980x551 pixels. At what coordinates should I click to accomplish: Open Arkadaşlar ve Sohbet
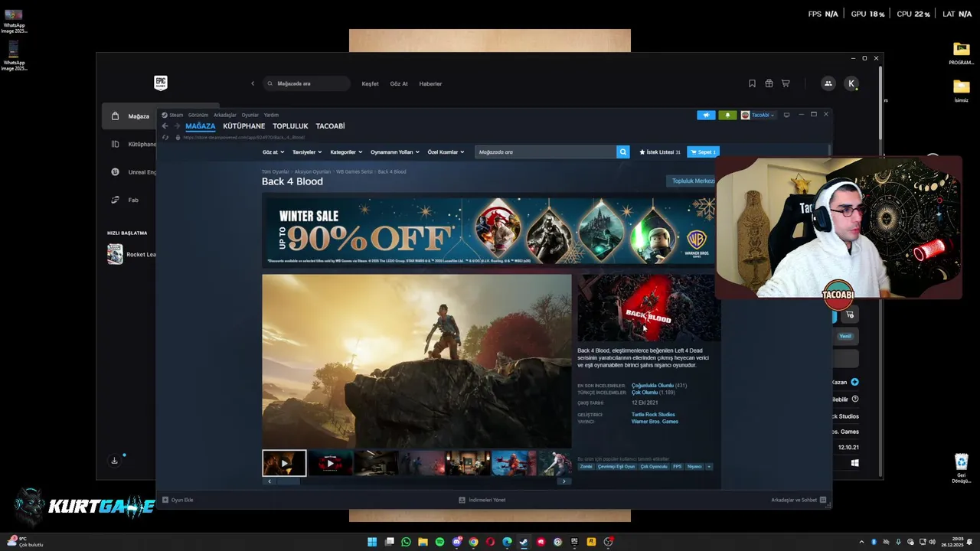click(x=799, y=500)
